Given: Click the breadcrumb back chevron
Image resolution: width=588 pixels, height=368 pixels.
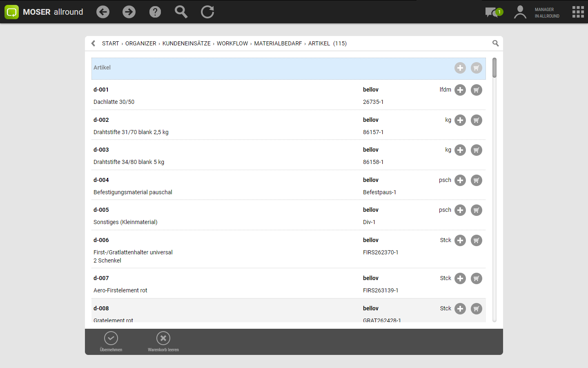Looking at the screenshot, I should pyautogui.click(x=94, y=43).
